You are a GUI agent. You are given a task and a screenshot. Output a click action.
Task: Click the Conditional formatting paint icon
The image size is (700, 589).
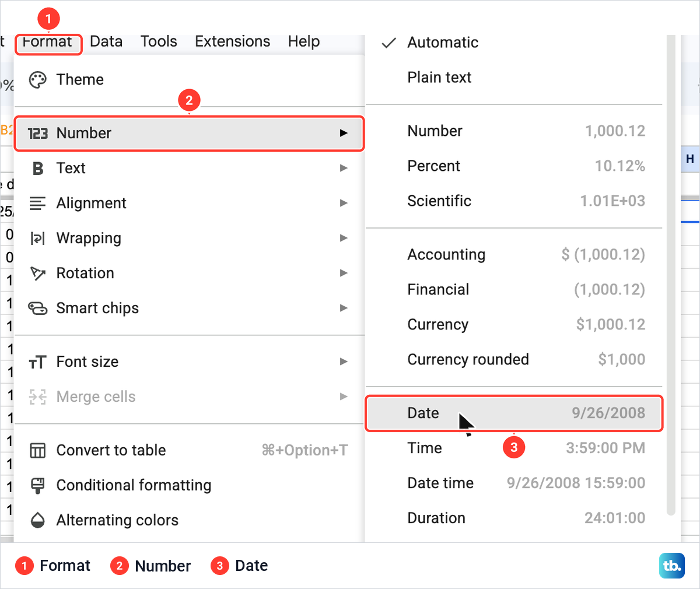coord(38,486)
